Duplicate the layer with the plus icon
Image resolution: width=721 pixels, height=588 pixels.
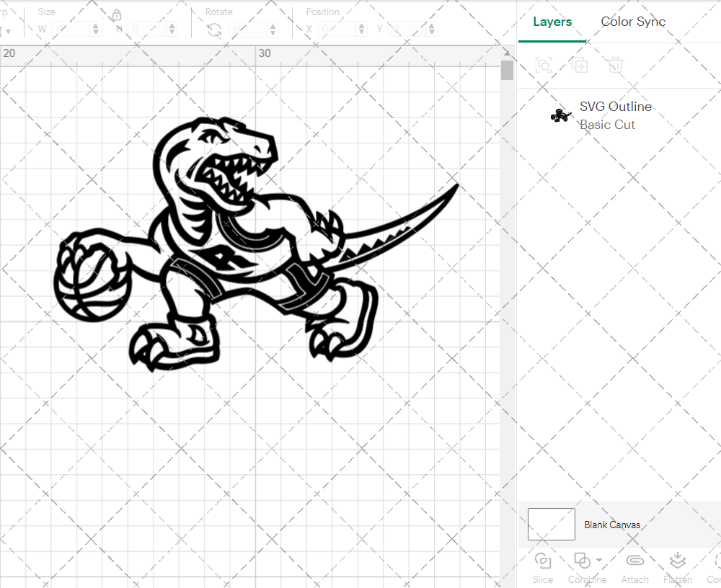[579, 65]
